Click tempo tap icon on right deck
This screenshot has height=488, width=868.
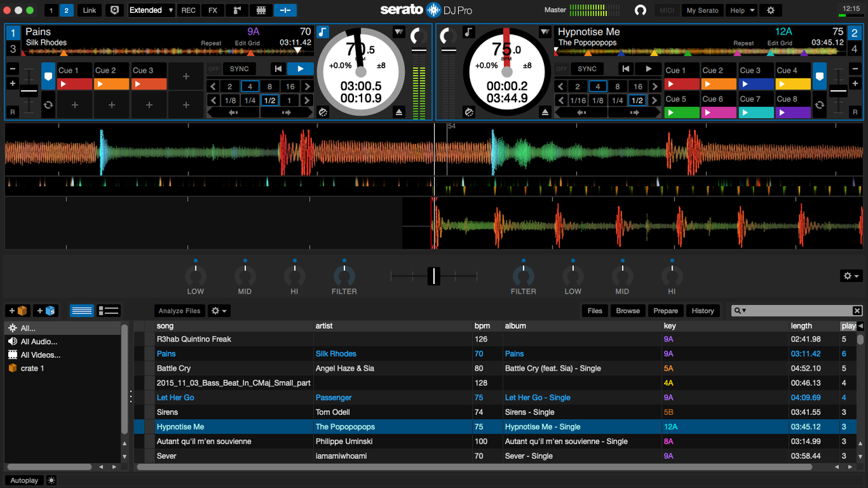click(x=469, y=112)
